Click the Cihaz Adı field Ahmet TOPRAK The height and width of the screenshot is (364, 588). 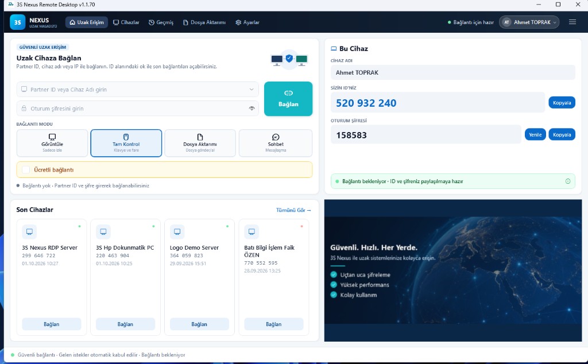point(452,72)
